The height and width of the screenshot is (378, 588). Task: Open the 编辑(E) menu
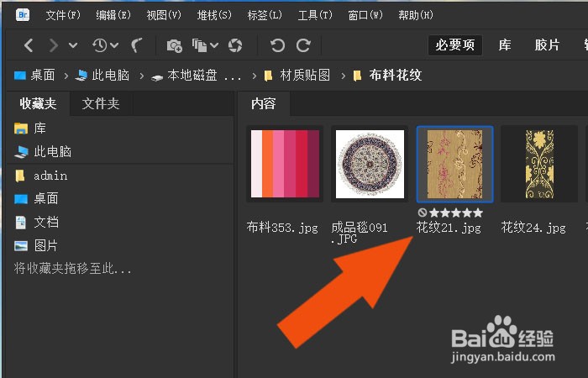pyautogui.click(x=113, y=15)
